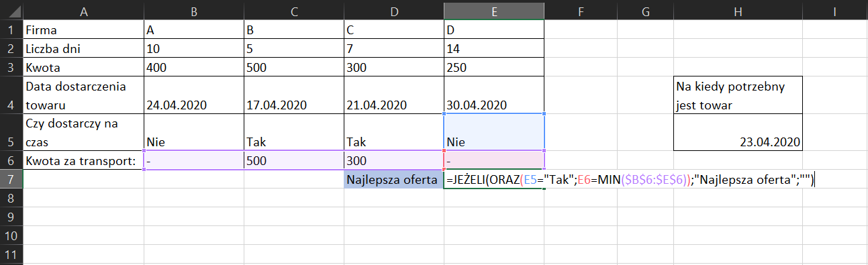868x265 pixels.
Task: Select row 3 header
Action: coord(11,66)
